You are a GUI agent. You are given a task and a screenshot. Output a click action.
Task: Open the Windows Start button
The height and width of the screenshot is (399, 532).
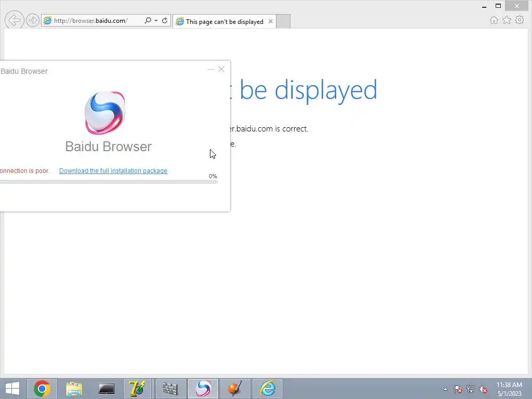coord(12,389)
